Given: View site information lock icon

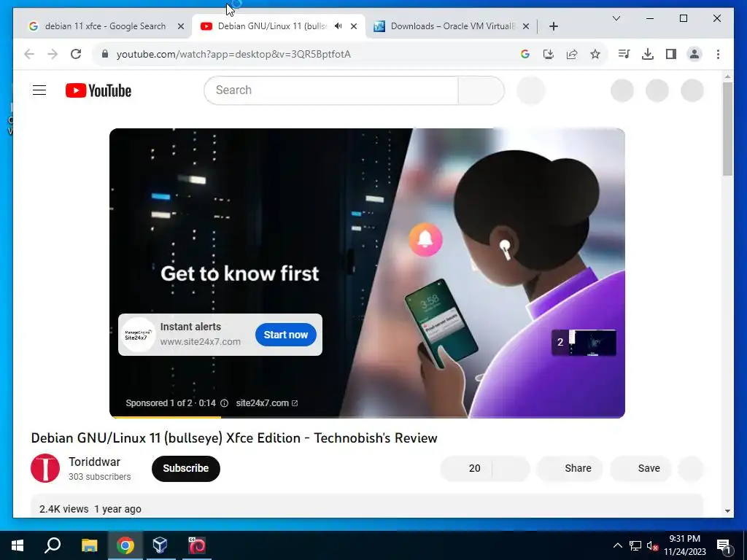Looking at the screenshot, I should click(x=105, y=54).
